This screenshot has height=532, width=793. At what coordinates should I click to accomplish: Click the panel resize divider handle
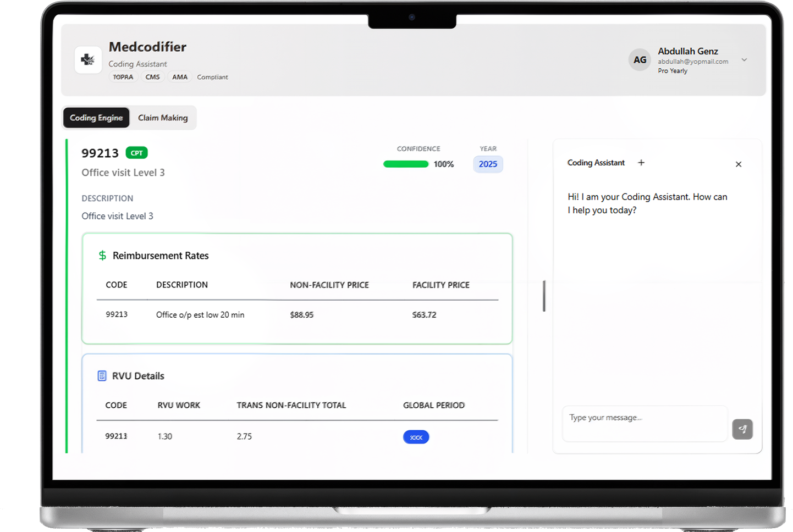point(544,296)
